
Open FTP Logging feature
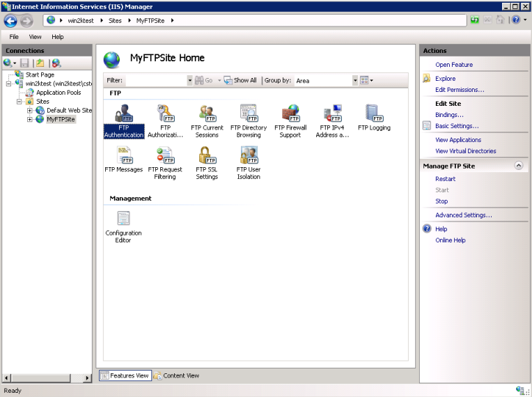coord(374,118)
